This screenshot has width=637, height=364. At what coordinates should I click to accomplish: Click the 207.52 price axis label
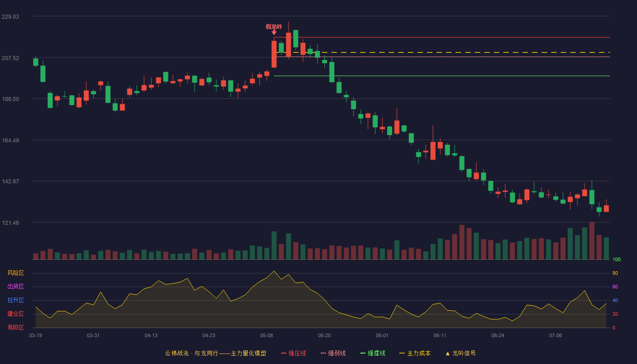click(10, 58)
